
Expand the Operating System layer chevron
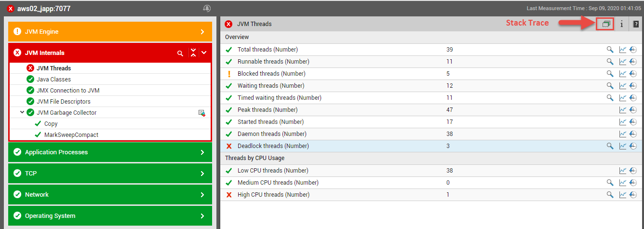tap(202, 216)
